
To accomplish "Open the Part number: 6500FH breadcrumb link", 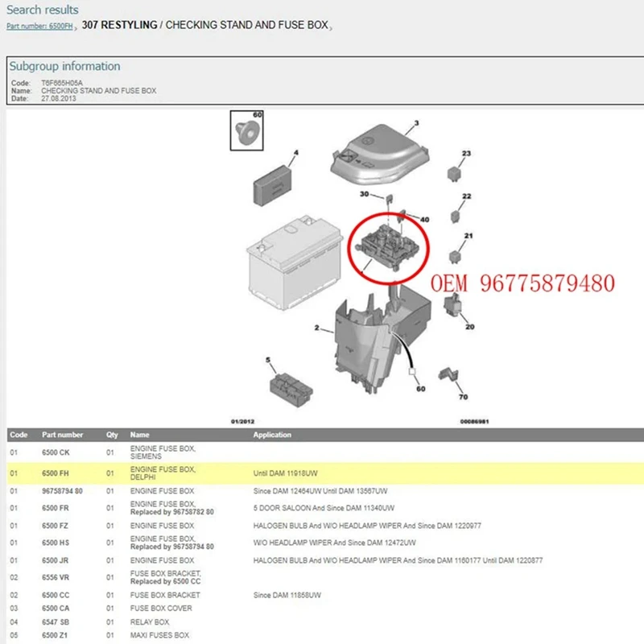I will tap(39, 26).
